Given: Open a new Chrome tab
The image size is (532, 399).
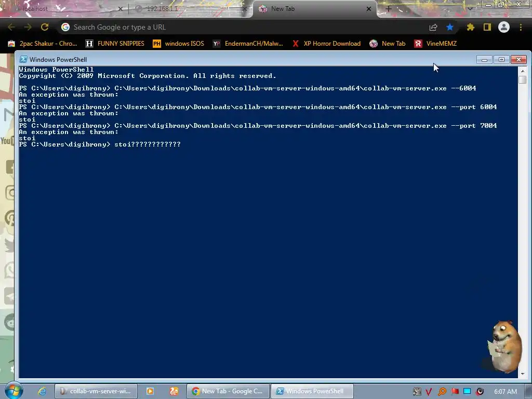Looking at the screenshot, I should coord(389,9).
